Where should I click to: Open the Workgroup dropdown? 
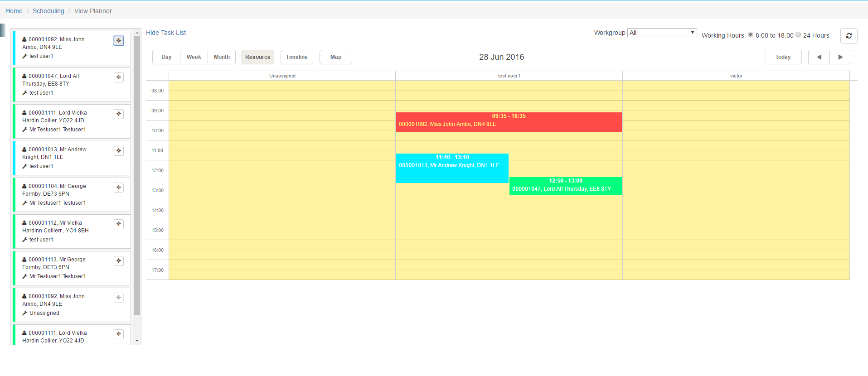(662, 33)
